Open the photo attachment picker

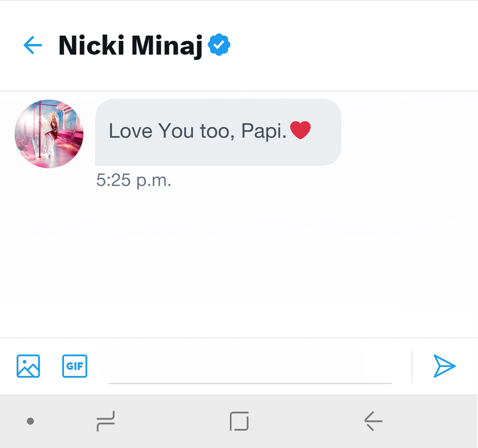point(28,366)
